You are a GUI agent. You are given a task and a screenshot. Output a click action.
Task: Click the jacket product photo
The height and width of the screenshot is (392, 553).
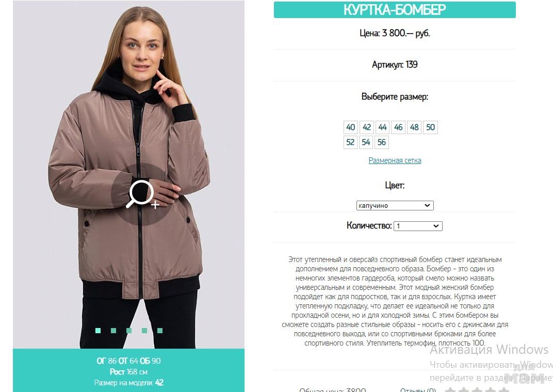point(129,174)
